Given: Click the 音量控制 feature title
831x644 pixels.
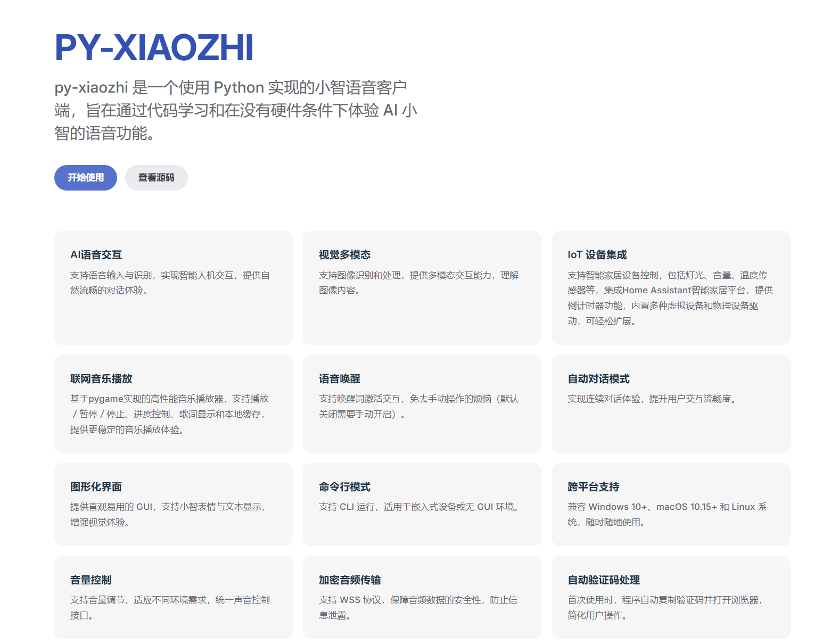Looking at the screenshot, I should pos(91,580).
